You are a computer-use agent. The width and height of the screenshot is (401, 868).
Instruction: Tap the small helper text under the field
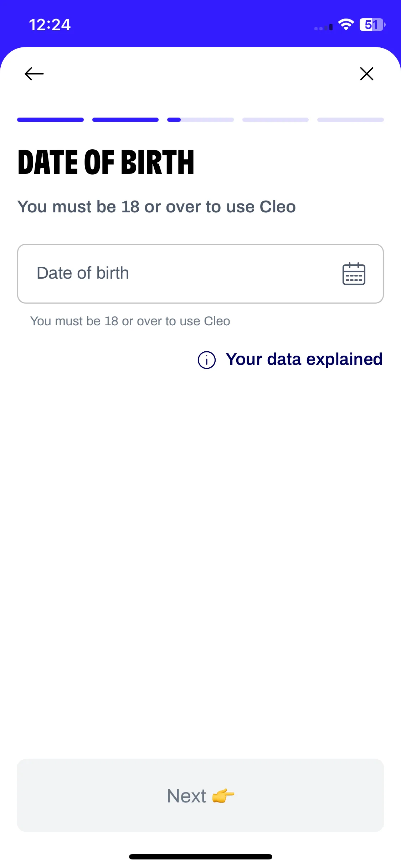[130, 321]
